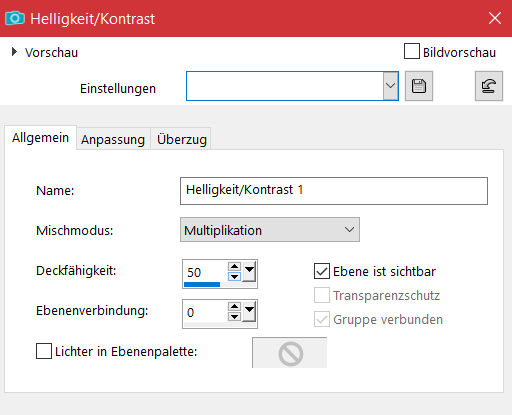512x415 pixels.
Task: Open the Einstellungen preset dropdown
Action: tap(390, 86)
